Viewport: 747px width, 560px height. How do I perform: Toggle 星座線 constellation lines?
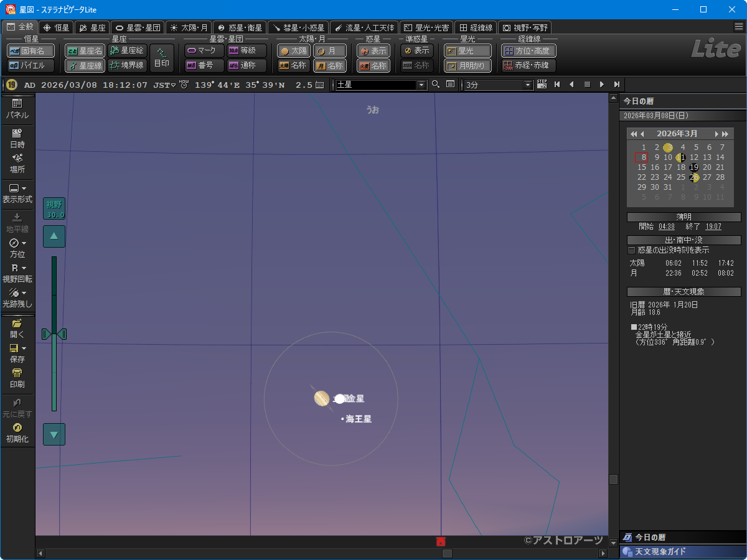[85, 65]
